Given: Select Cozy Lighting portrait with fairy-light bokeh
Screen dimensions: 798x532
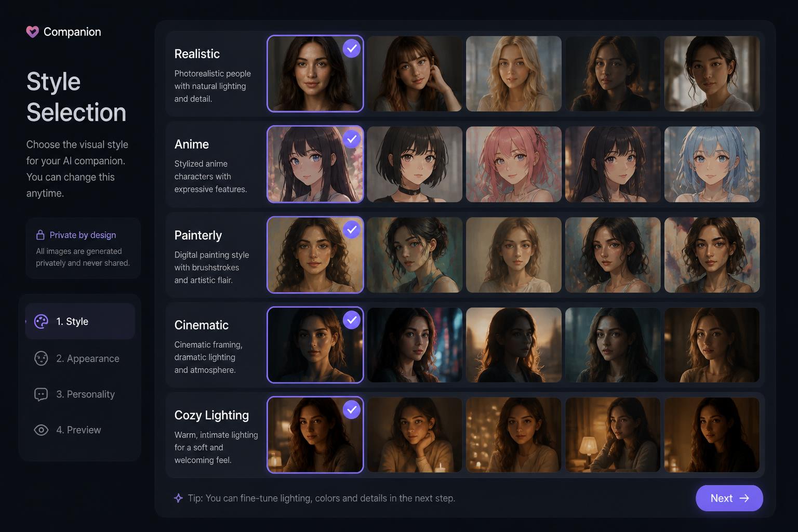Looking at the screenshot, I should click(514, 435).
